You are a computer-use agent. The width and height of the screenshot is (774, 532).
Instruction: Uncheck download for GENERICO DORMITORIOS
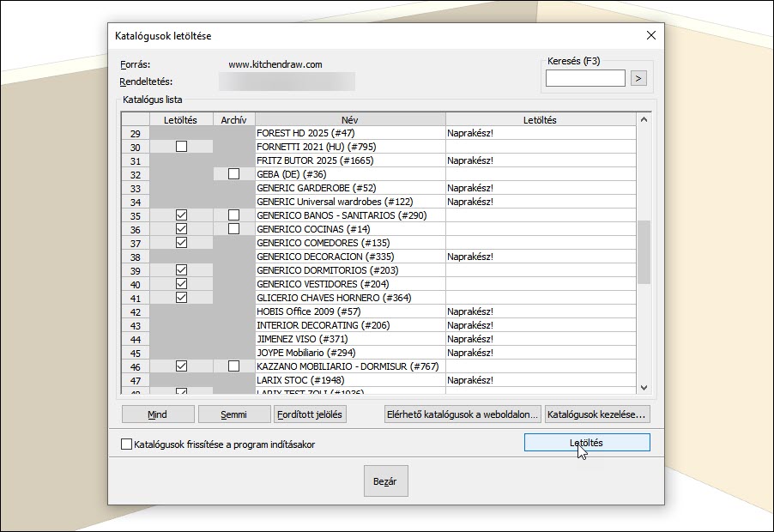[181, 270]
